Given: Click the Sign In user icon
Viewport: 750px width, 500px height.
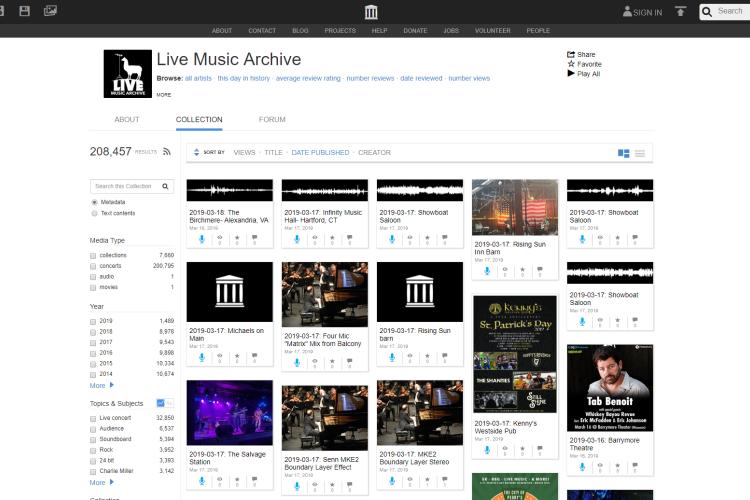Looking at the screenshot, I should [x=627, y=11].
